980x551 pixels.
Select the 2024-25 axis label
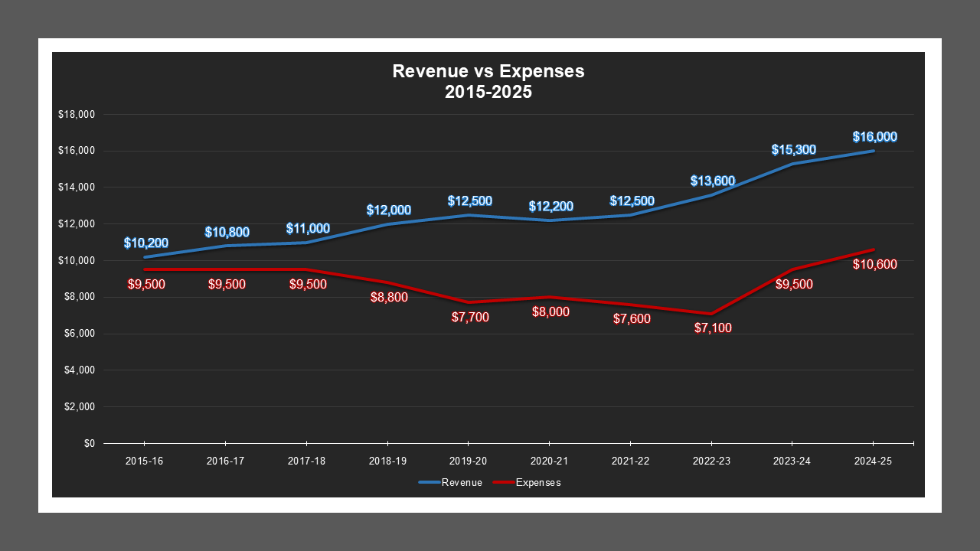click(874, 461)
